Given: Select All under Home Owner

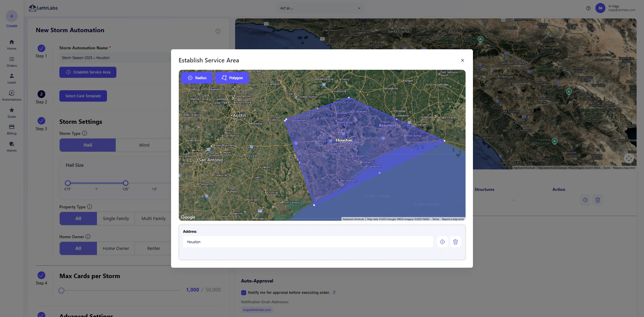Looking at the screenshot, I should [x=78, y=248].
